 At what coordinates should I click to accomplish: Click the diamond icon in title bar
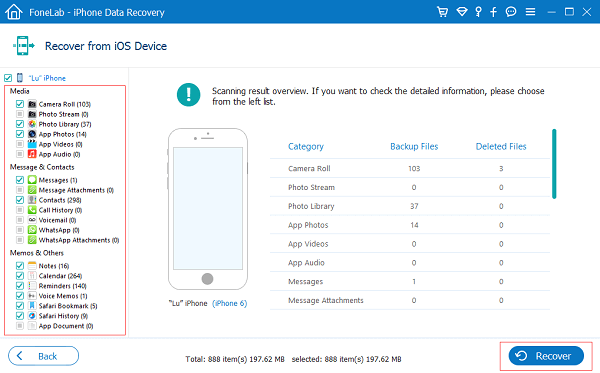462,12
